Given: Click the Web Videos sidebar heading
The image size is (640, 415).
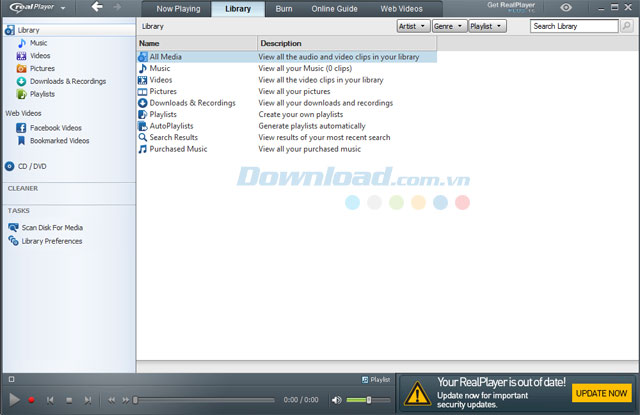Looking at the screenshot, I should 23,113.
